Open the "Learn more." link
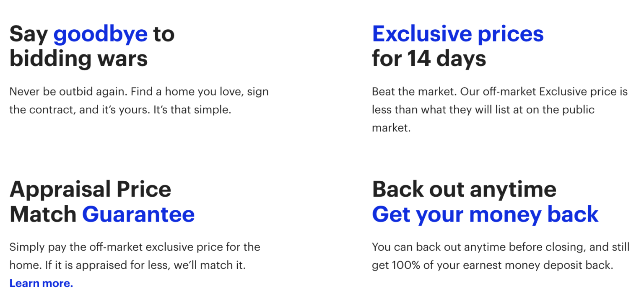The width and height of the screenshot is (644, 304). pos(41,283)
